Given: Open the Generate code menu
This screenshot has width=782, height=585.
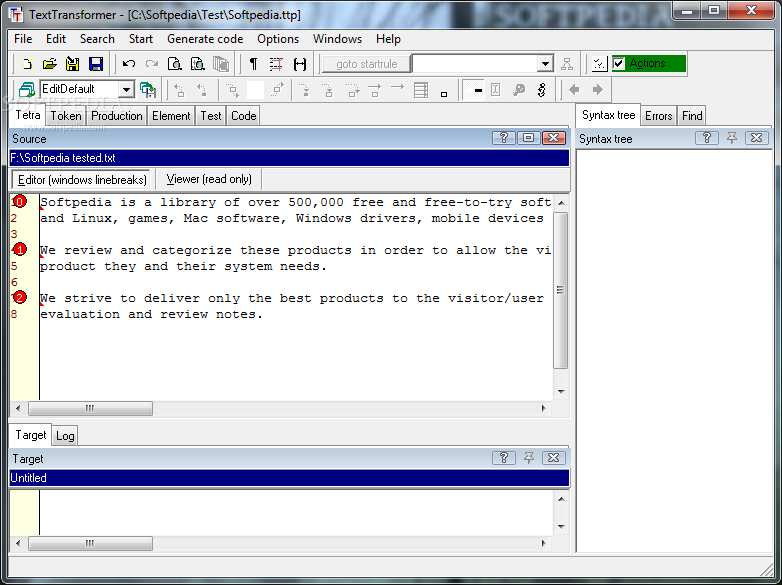Looking at the screenshot, I should click(205, 39).
